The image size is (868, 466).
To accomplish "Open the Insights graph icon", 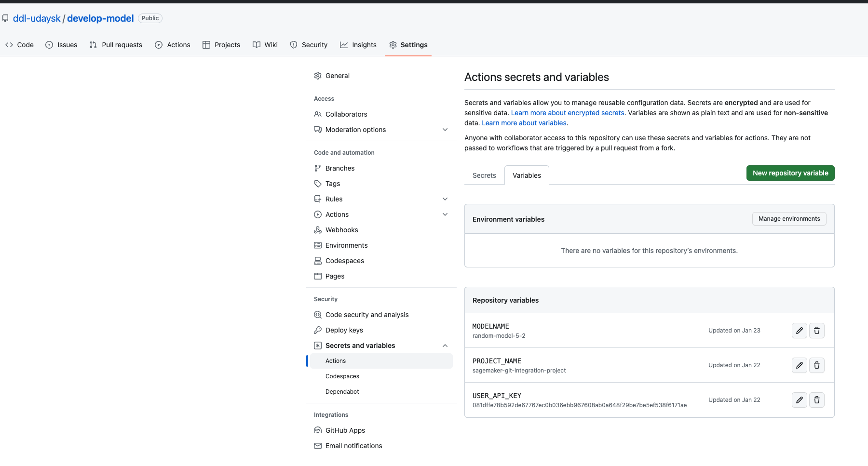I will click(x=344, y=45).
